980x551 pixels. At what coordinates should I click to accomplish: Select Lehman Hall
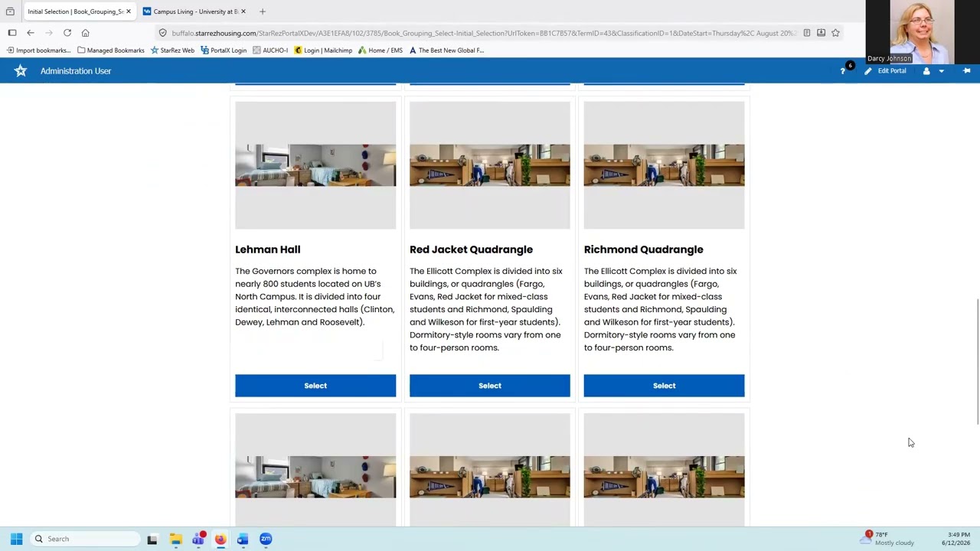pyautogui.click(x=315, y=386)
